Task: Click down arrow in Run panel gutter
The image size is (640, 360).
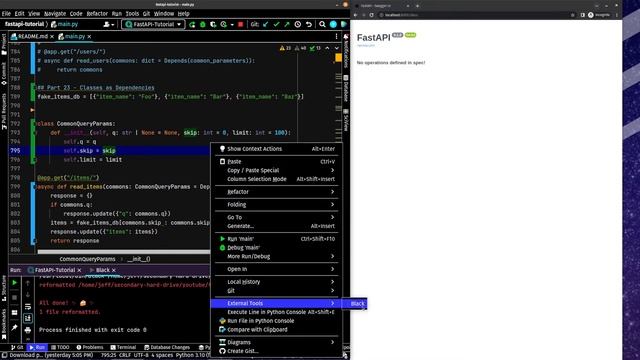Action: [x=28, y=295]
